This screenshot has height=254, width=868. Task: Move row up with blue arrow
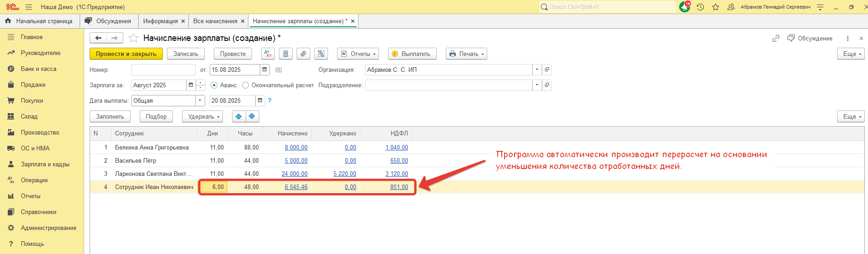239,116
